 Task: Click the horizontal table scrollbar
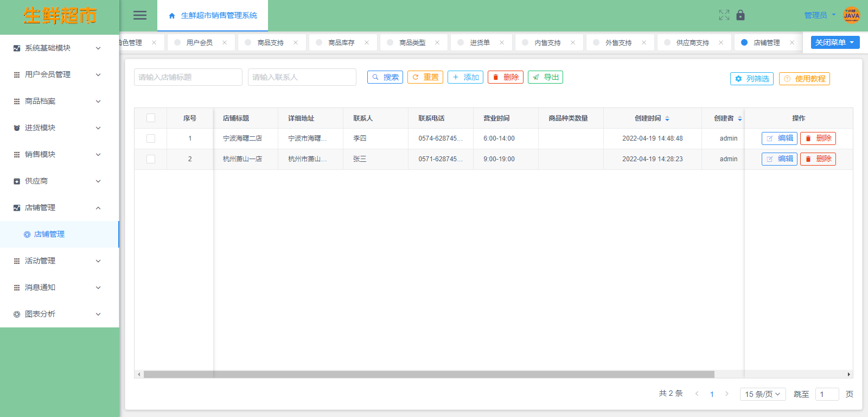[429, 374]
